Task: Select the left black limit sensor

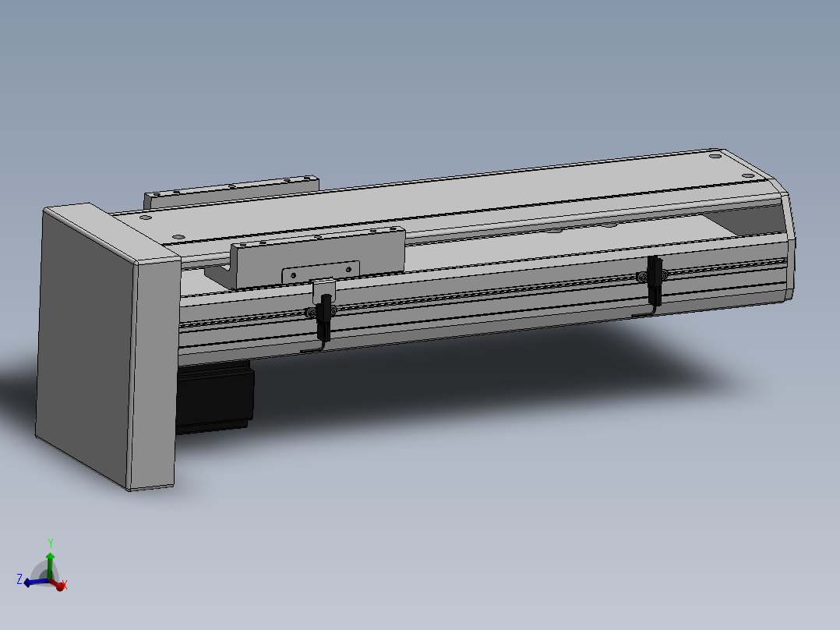Action: [x=324, y=317]
